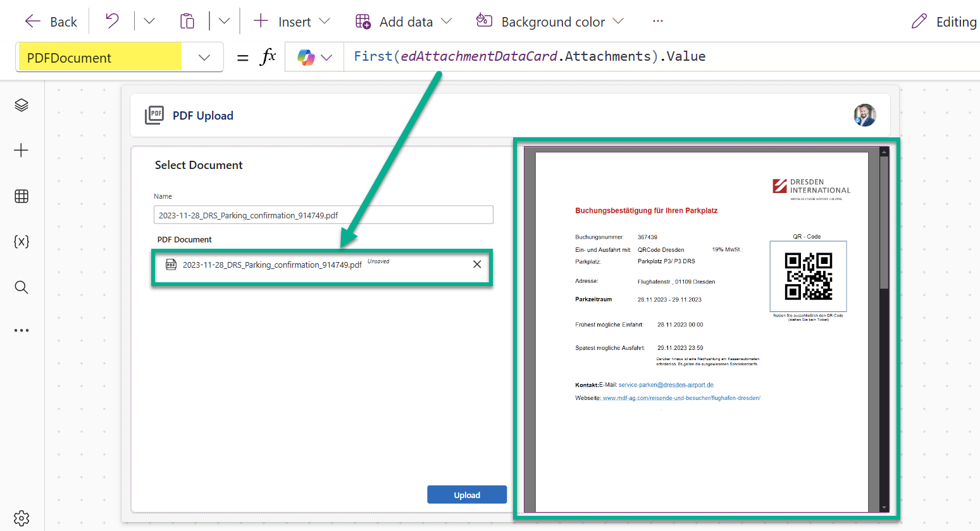This screenshot has width=980, height=531.
Task: Open the Data table icon in sidebar
Action: click(x=22, y=196)
